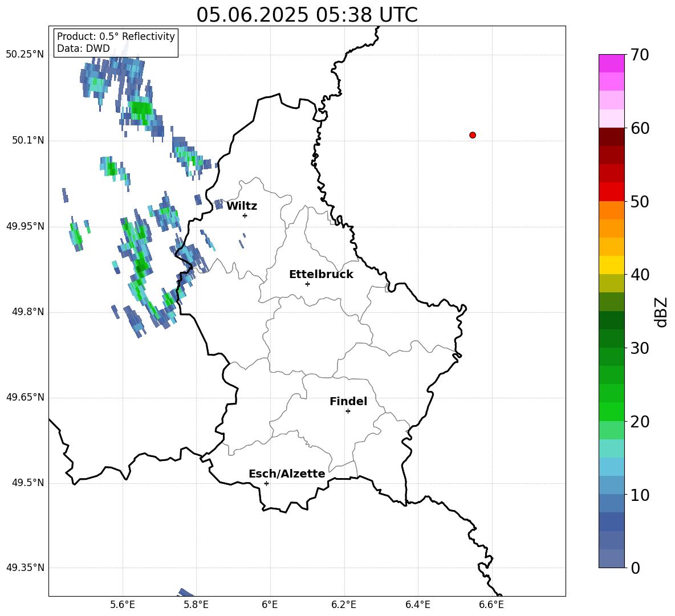Click 'Product: 0.5° Reflectivity' legend text
Screen dimensions: 675x616
pyautogui.click(x=116, y=36)
